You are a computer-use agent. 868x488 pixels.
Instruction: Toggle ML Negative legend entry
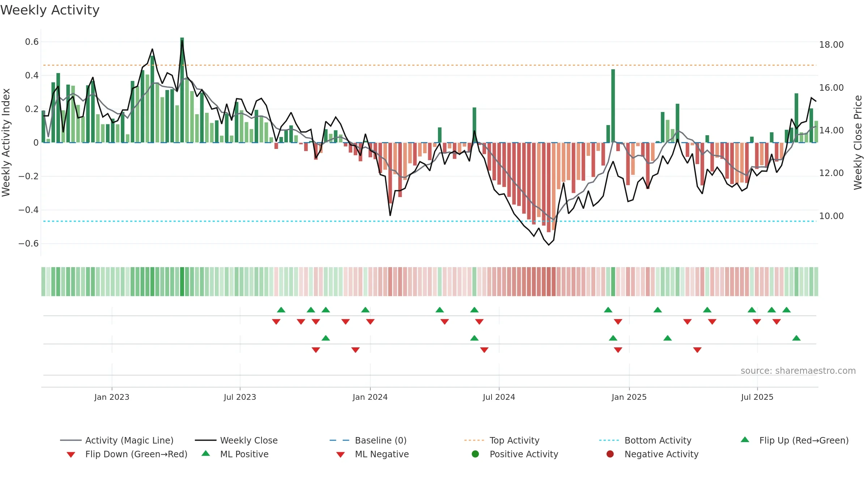coord(373,454)
